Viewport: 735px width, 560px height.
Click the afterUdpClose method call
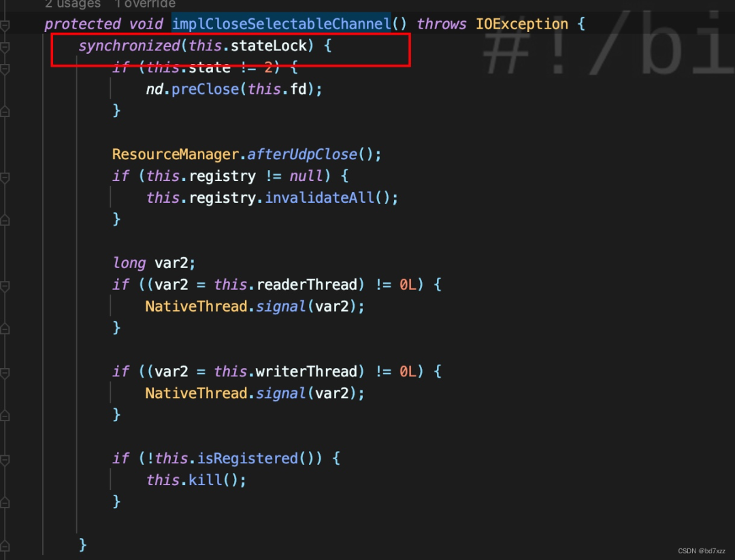[x=302, y=154]
